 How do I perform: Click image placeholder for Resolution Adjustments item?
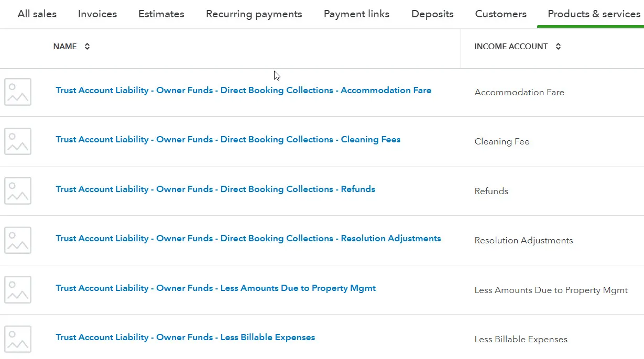[x=18, y=240]
